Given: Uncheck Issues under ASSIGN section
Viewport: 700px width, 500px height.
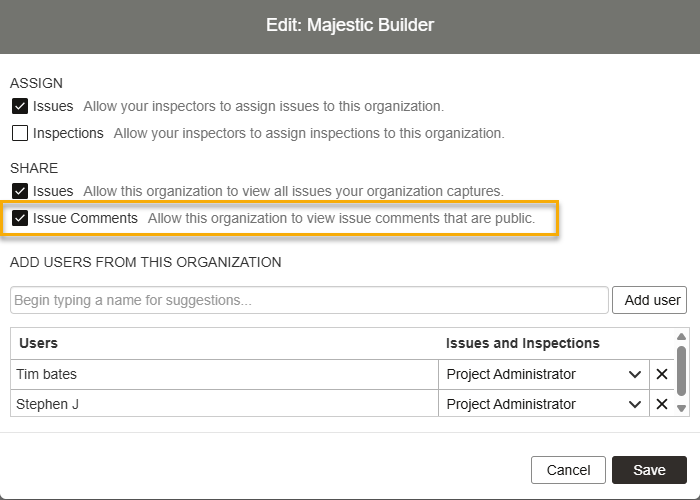Looking at the screenshot, I should tap(20, 106).
